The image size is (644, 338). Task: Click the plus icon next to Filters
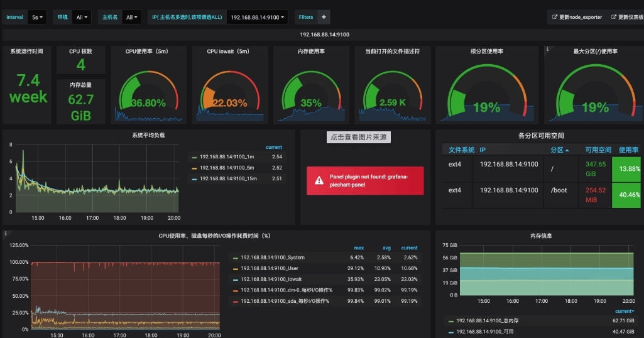324,18
